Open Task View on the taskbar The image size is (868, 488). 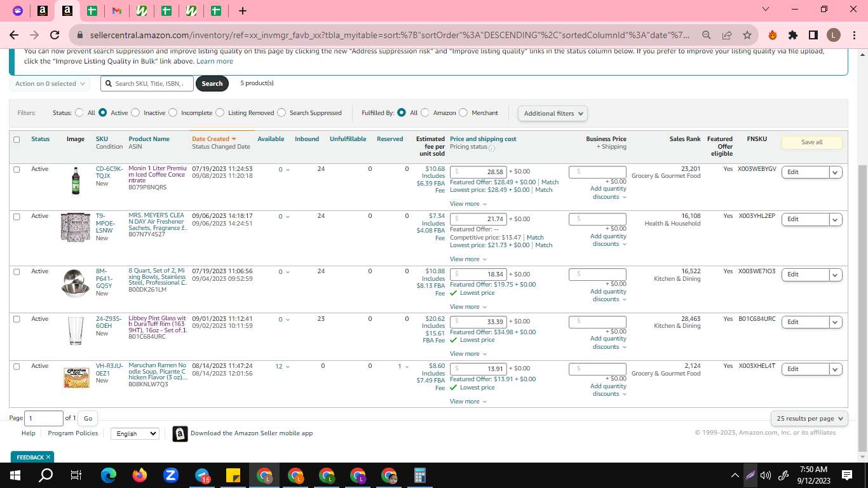point(76,475)
